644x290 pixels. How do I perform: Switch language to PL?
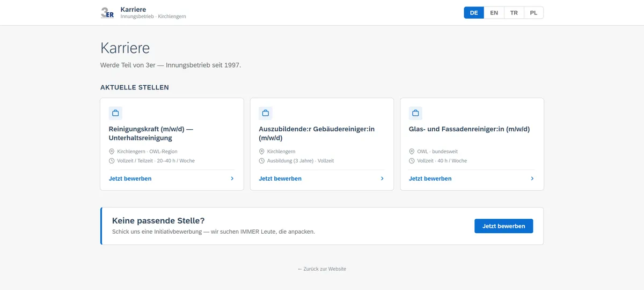pos(533,13)
